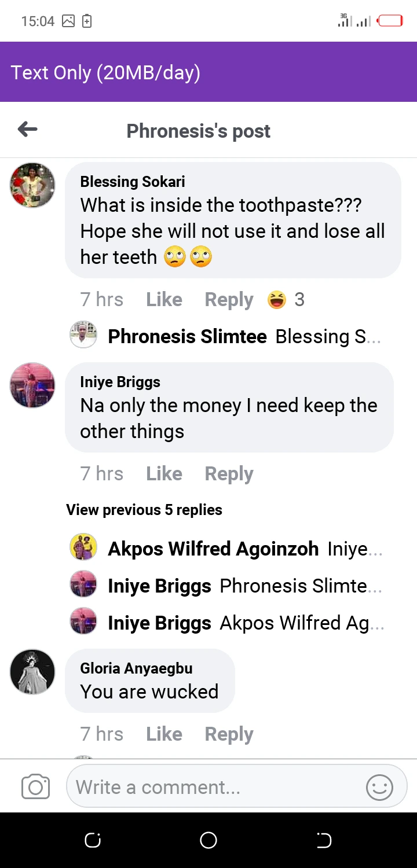Like Gloria Anyaegbu's comment
This screenshot has width=417, height=868.
point(164,734)
